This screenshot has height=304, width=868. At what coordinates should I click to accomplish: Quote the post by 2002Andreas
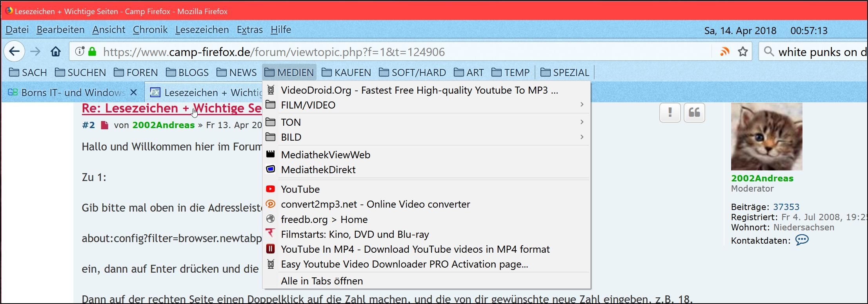[694, 113]
